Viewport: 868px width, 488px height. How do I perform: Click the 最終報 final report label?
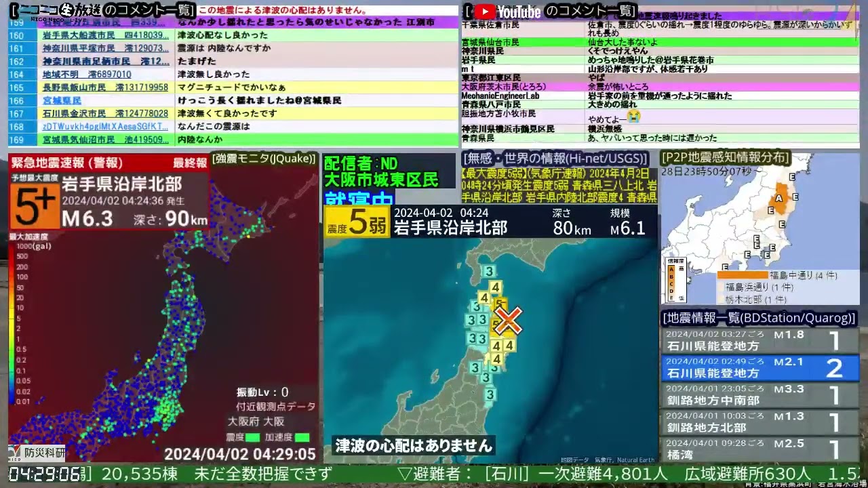pos(189,163)
